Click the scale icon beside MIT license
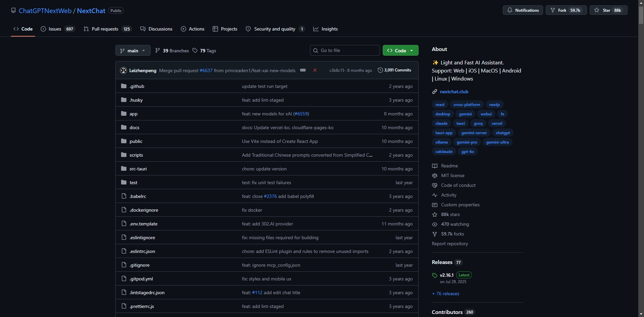Screen dimensions: 644x317 [x=435, y=175]
